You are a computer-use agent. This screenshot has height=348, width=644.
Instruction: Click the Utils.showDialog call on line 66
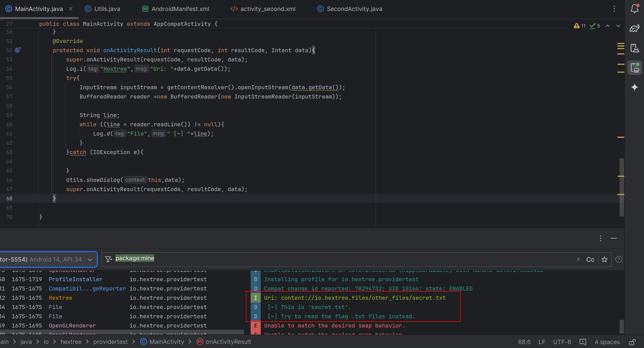coord(125,180)
